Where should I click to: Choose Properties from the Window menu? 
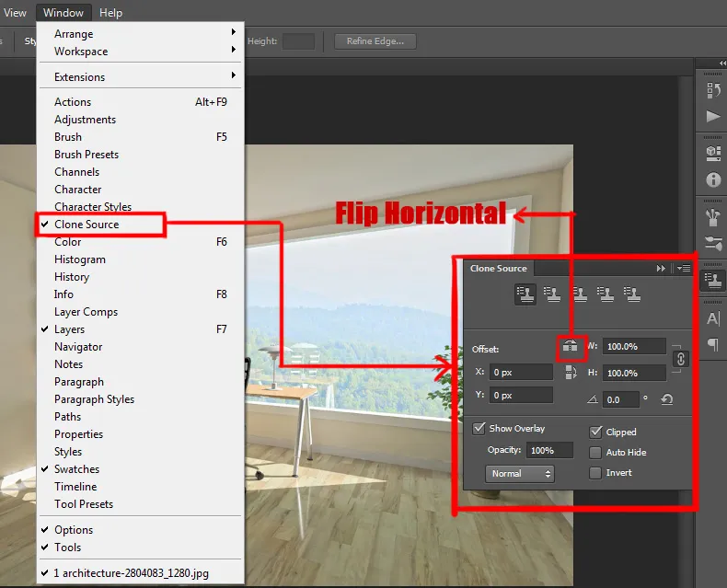coord(141,434)
